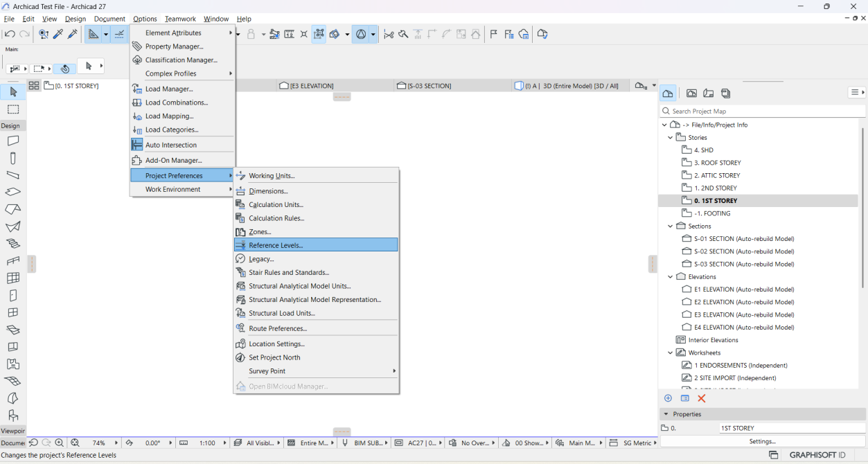
Task: Click the Undo icon in the toolbar
Action: point(10,34)
